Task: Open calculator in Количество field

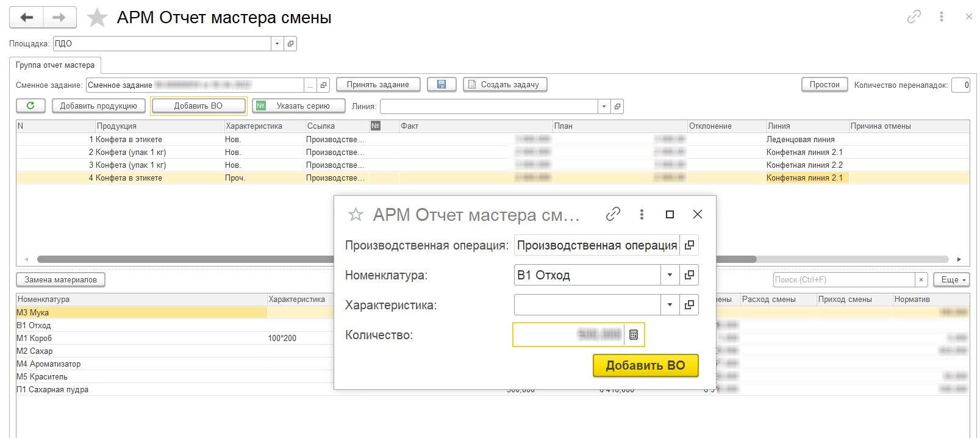Action: click(634, 335)
